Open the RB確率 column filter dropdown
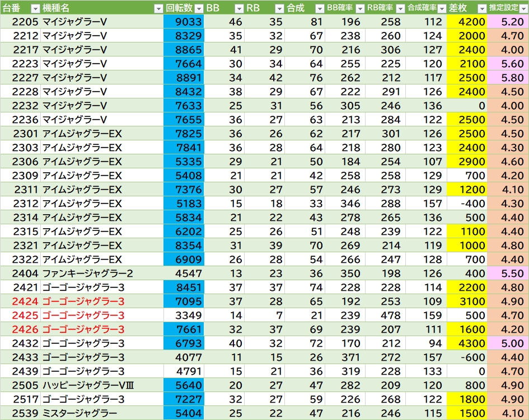 pos(400,9)
